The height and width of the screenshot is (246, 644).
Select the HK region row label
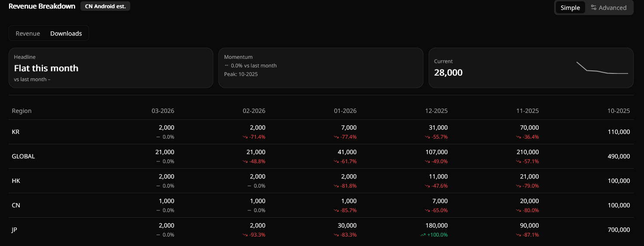click(x=16, y=181)
